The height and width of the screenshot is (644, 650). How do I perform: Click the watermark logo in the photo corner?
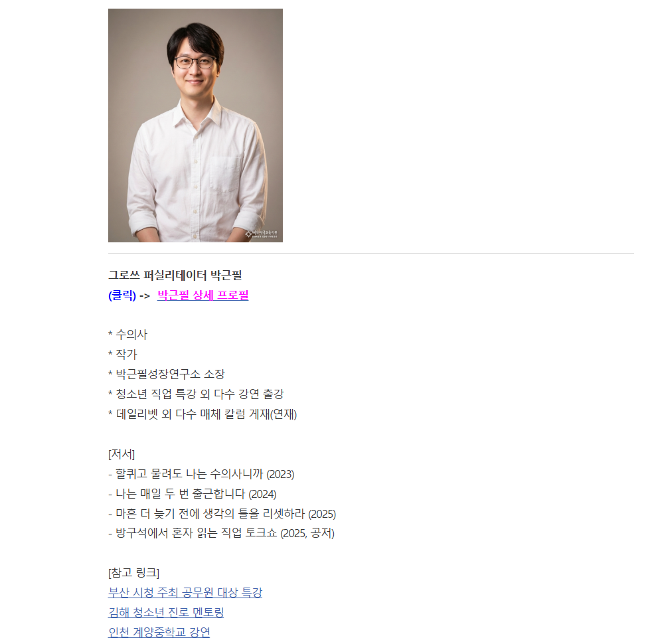(261, 234)
